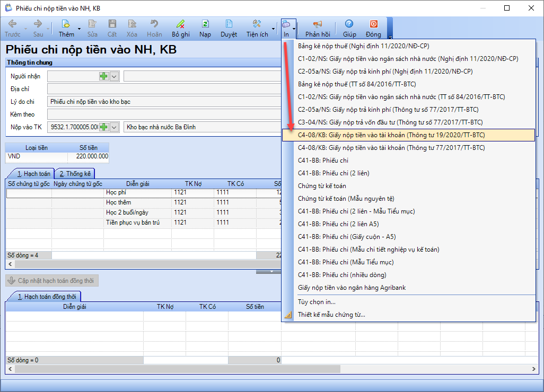Viewport: 544px width, 392px height.
Task: Click green plus next to Người nhận
Action: [104, 76]
